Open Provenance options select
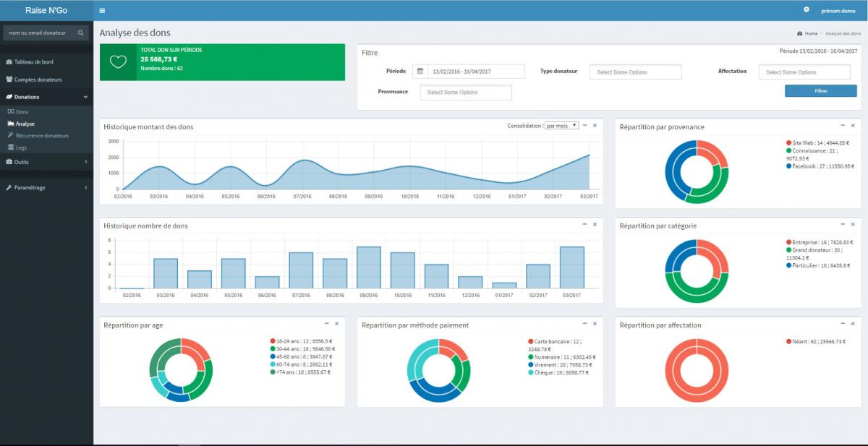The width and height of the screenshot is (868, 446). point(466,93)
